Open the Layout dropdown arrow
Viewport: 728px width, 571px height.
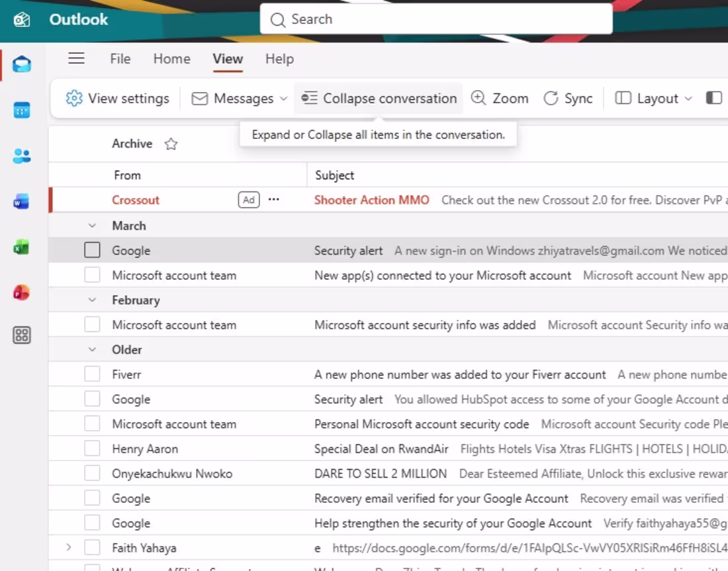pyautogui.click(x=688, y=99)
